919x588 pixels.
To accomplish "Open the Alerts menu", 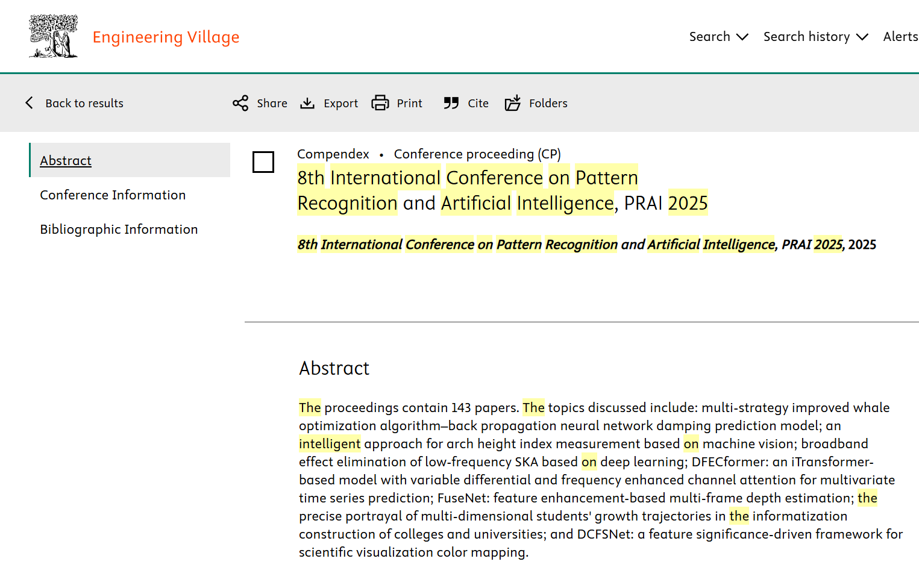I will tap(900, 37).
